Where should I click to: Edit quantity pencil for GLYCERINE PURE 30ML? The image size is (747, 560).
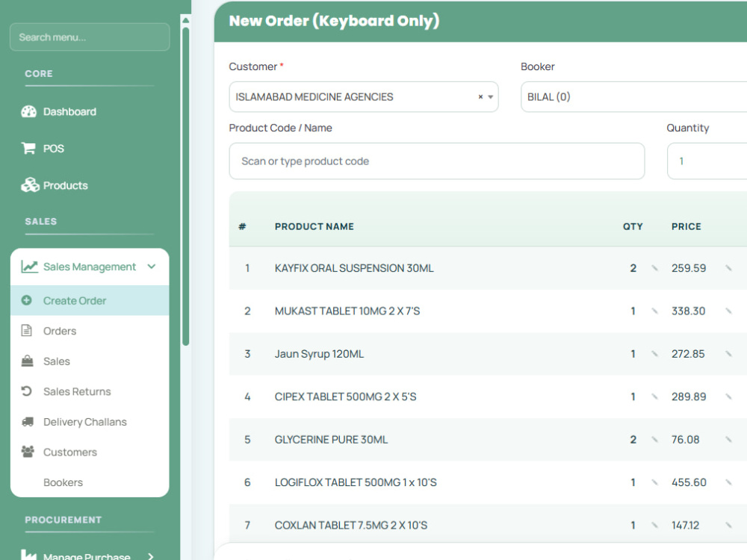654,440
